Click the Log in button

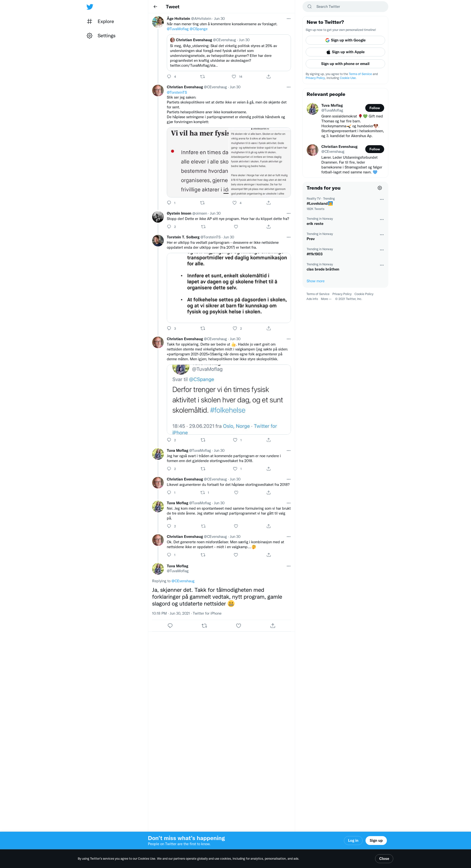tap(353, 840)
